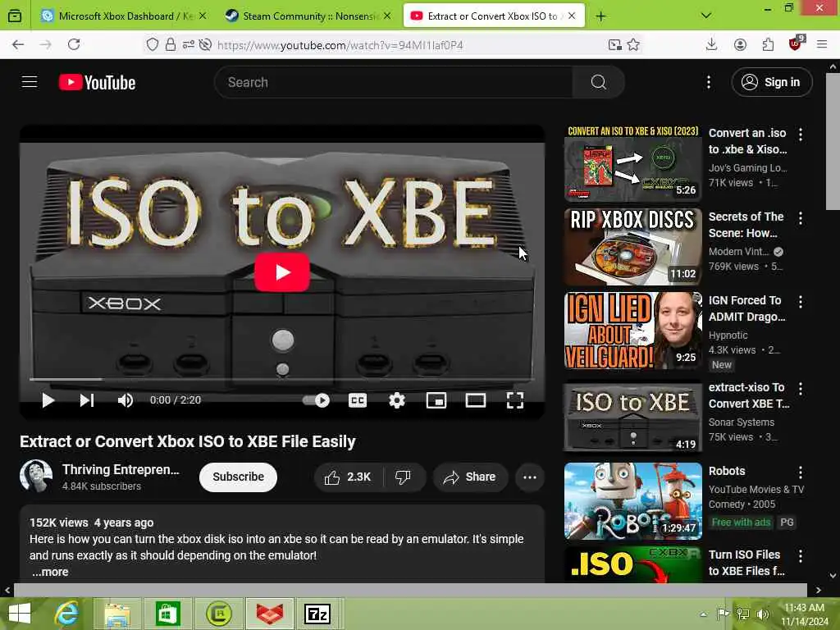Viewport: 840px width, 630px height.
Task: Toggle closed captions CC button
Action: click(x=358, y=400)
